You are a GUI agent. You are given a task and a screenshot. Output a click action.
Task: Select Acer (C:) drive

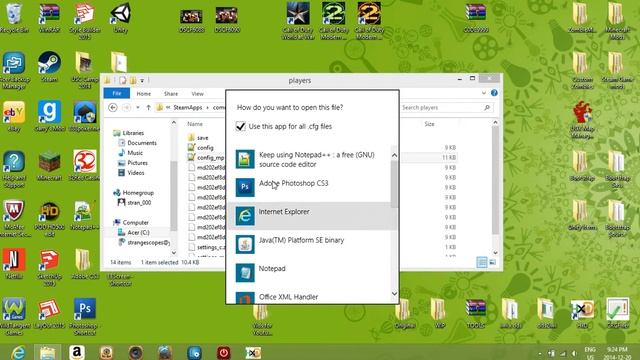[138, 232]
